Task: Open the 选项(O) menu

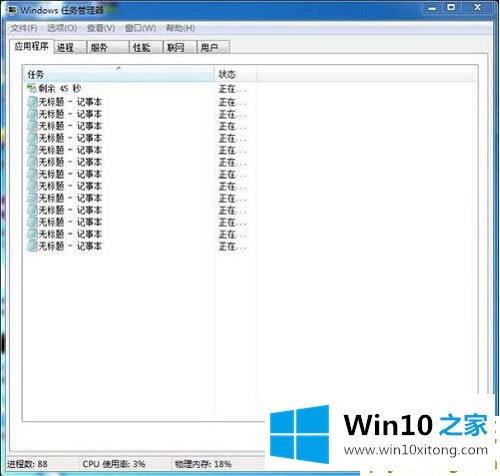Action: click(62, 28)
